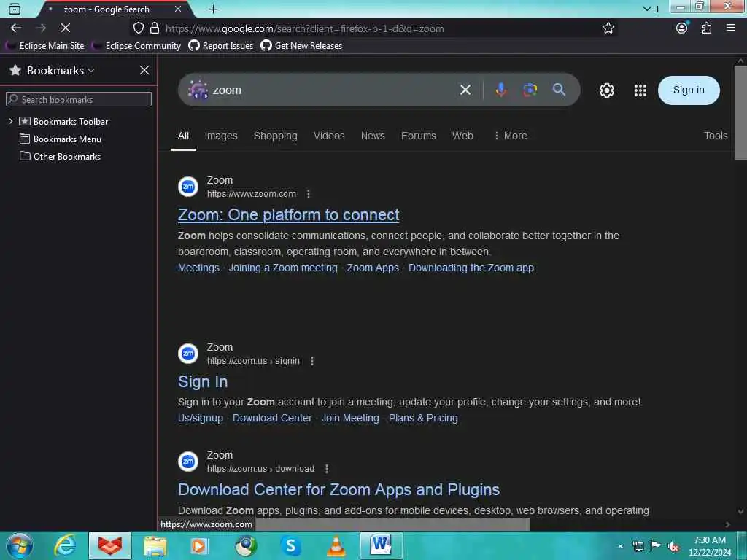Image resolution: width=747 pixels, height=560 pixels.
Task: Expand Bookmarks Toolbar folder
Action: [10, 121]
